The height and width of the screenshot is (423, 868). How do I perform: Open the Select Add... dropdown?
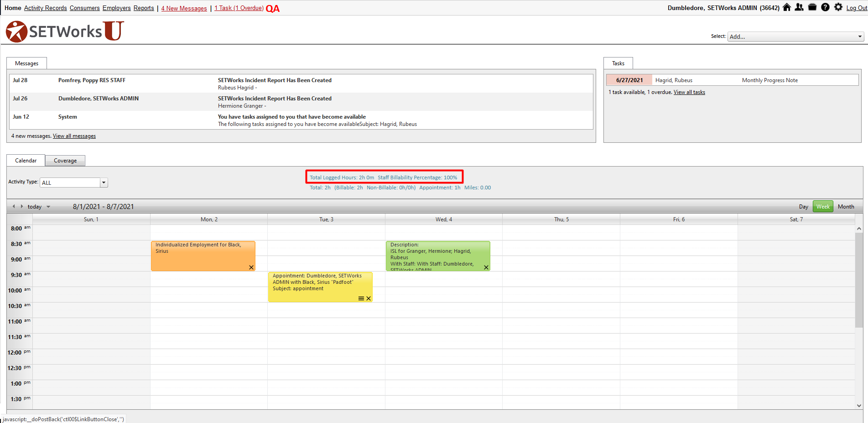(x=795, y=37)
